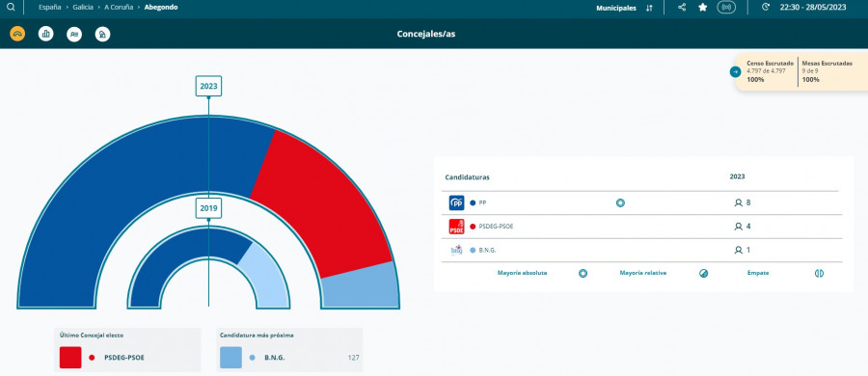Select the hemicycle seats view icon
The height and width of the screenshot is (376, 868).
tap(17, 34)
